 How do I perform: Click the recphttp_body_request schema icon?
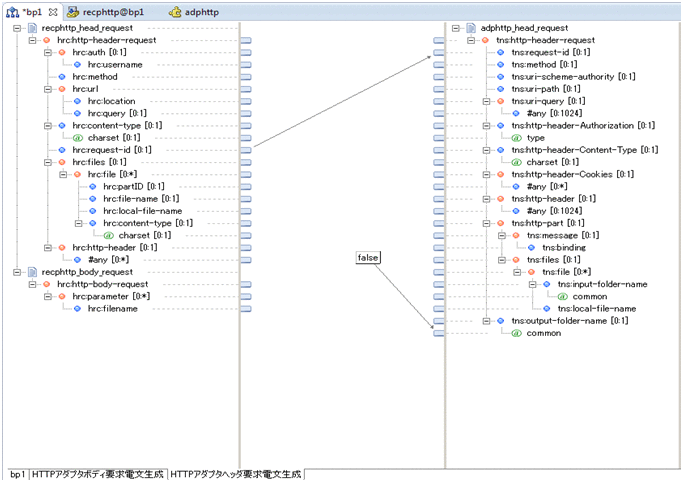(33, 271)
